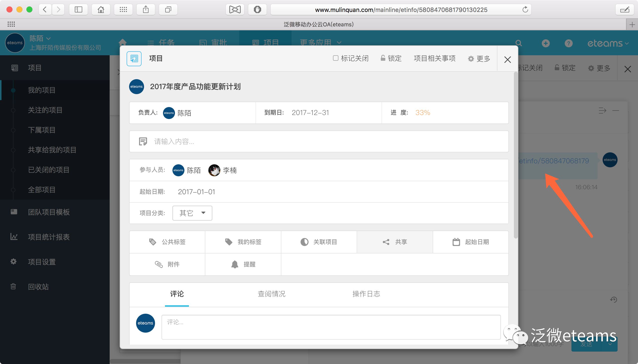Open 项目统计报表 chart in sidebar
The image size is (638, 364).
[49, 237]
